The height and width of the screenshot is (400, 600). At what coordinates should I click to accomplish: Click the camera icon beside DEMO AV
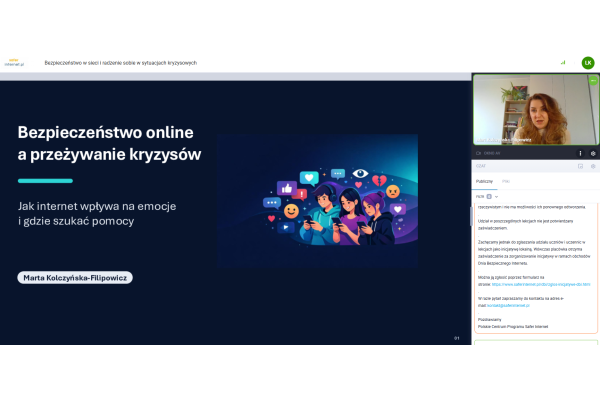[x=478, y=153]
